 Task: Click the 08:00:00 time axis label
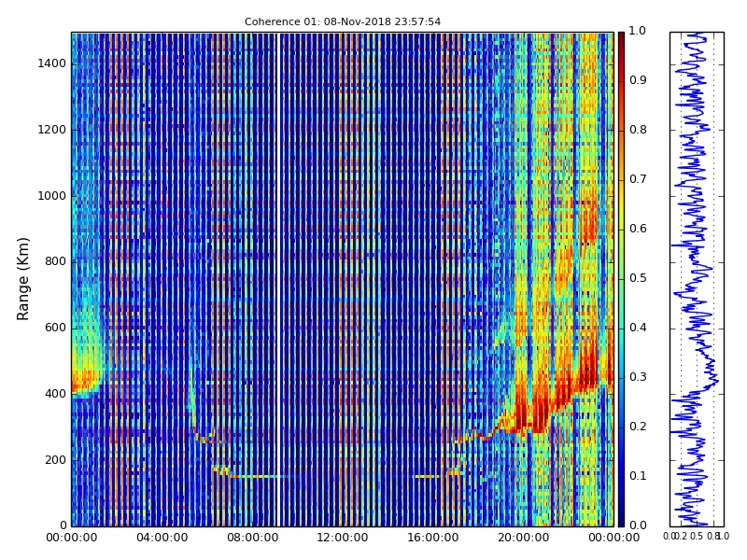pos(252,539)
